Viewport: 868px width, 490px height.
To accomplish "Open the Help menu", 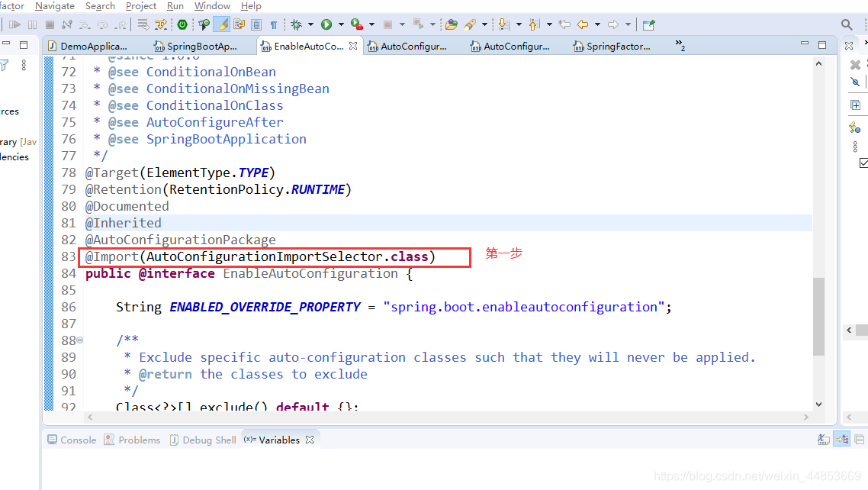I will (x=251, y=6).
